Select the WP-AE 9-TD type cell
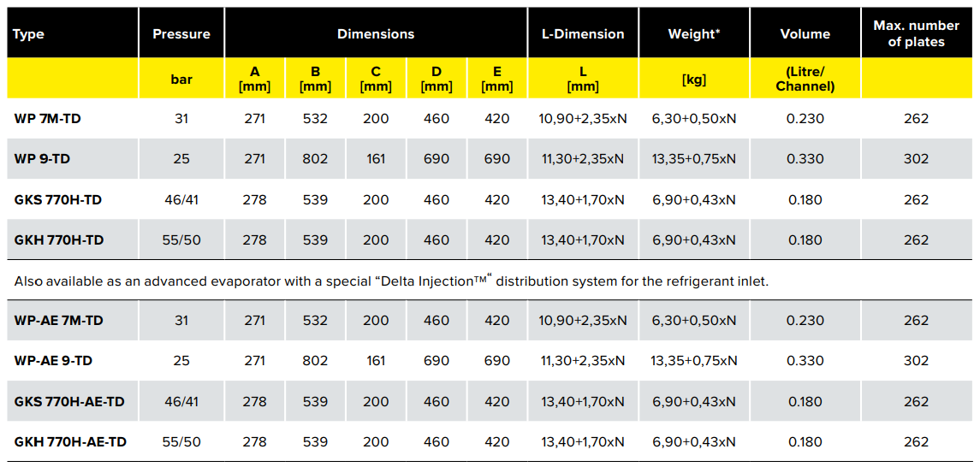This screenshot has height=467, width=980. click(x=53, y=360)
